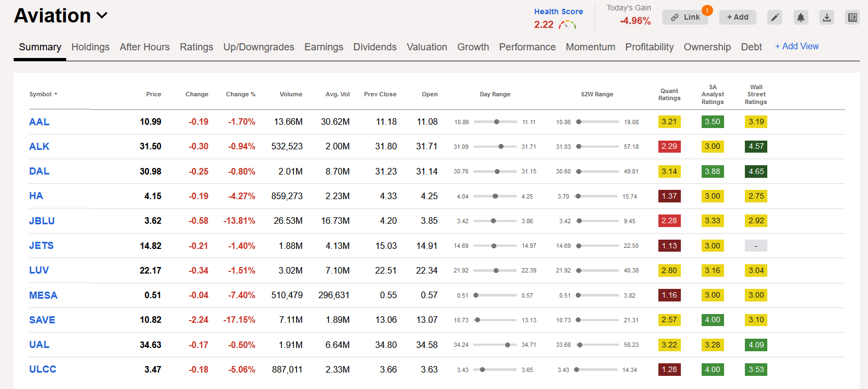The image size is (868, 389).
Task: Sort by the Price column header
Action: (154, 94)
